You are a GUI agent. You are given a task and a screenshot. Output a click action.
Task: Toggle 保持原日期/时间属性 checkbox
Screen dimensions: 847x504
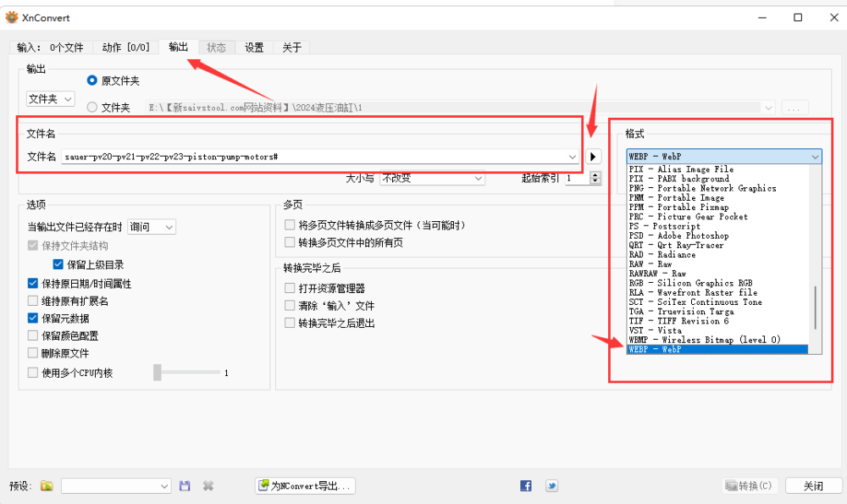33,283
